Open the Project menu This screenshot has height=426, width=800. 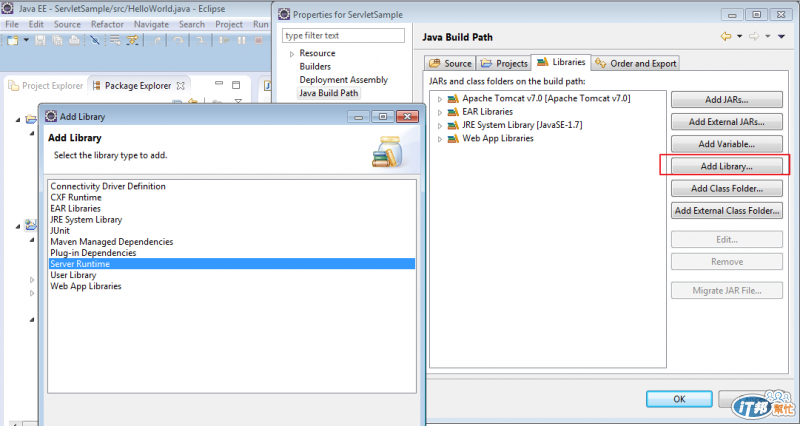[229, 24]
